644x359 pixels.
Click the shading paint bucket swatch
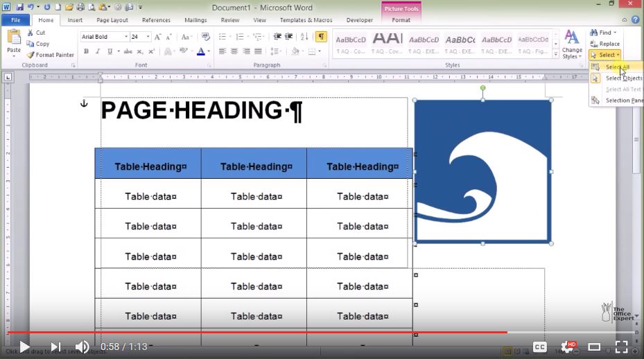[295, 51]
